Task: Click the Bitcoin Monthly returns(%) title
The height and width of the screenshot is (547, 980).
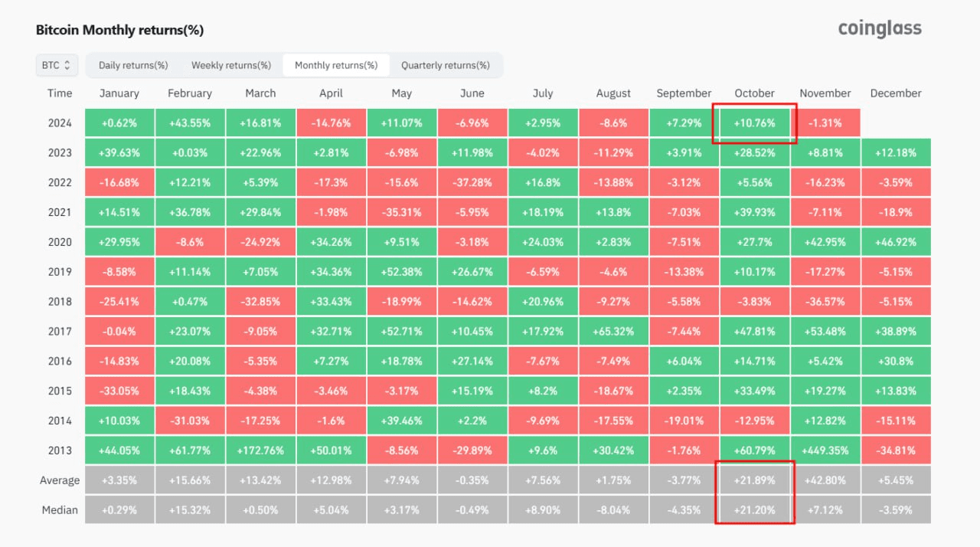Action: (x=119, y=31)
